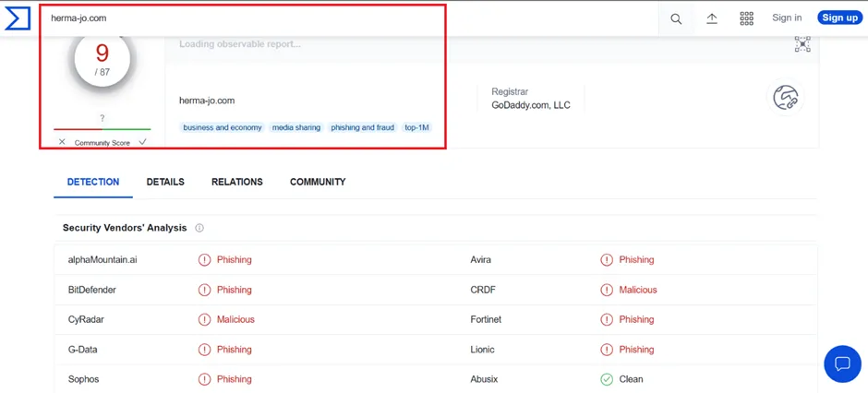Click the globe link icon beside registrar

pyautogui.click(x=786, y=97)
